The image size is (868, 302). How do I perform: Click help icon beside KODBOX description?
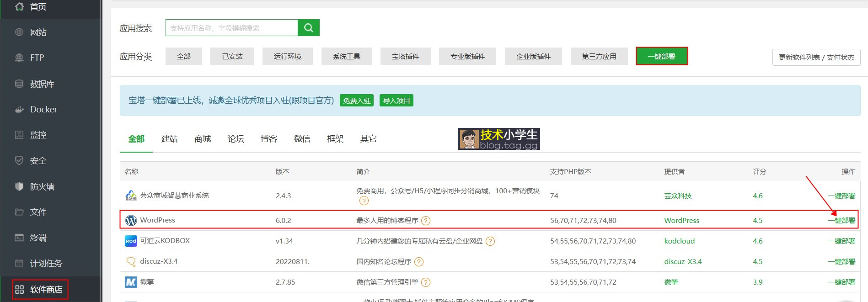click(490, 241)
